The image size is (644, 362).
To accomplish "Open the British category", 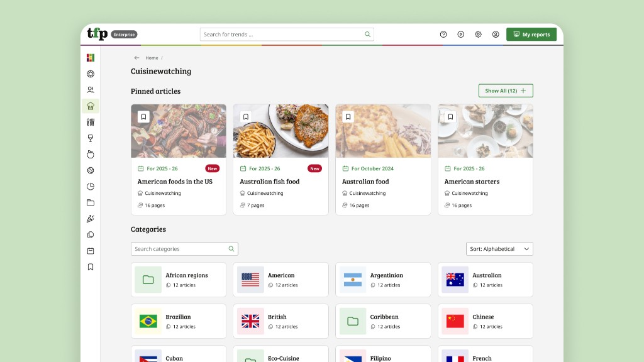I will [281, 321].
